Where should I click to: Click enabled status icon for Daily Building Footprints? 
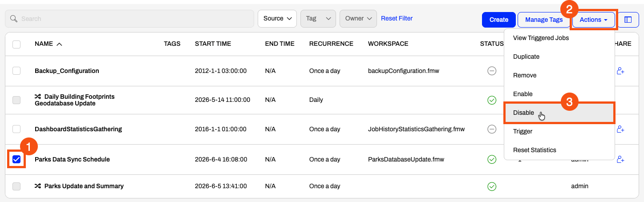coord(492,100)
